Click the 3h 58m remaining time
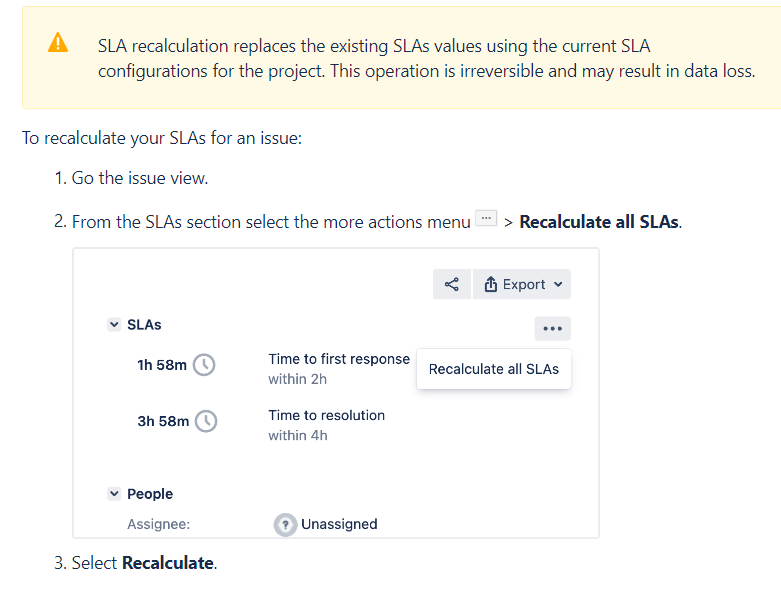The height and width of the screenshot is (597, 781). tap(163, 421)
